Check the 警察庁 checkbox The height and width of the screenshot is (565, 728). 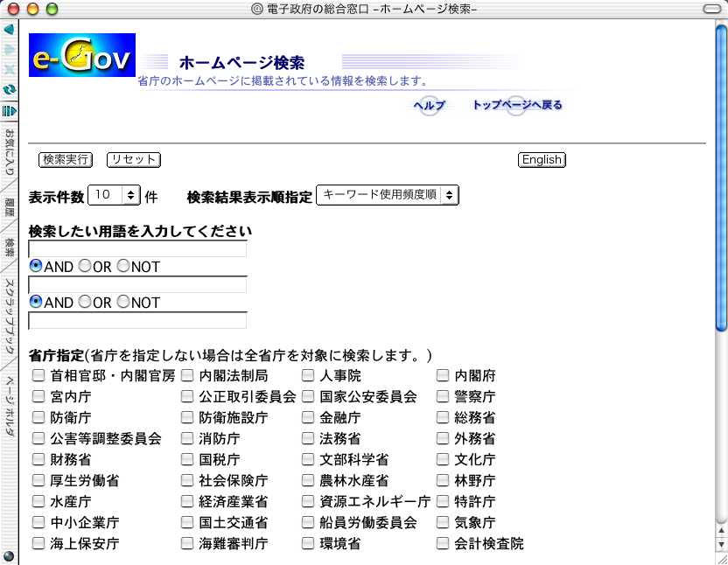click(443, 396)
